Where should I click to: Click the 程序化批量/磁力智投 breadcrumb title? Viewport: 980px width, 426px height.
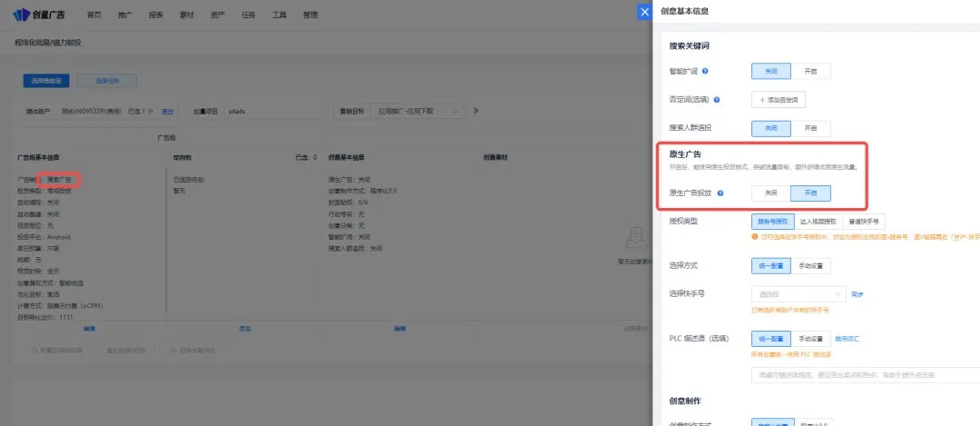pos(48,43)
